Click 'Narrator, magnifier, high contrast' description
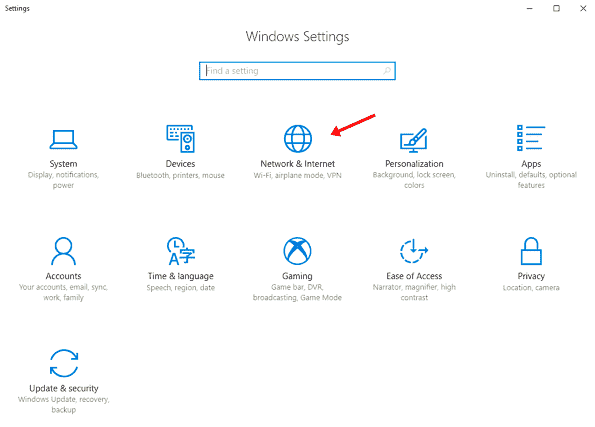 click(x=414, y=292)
